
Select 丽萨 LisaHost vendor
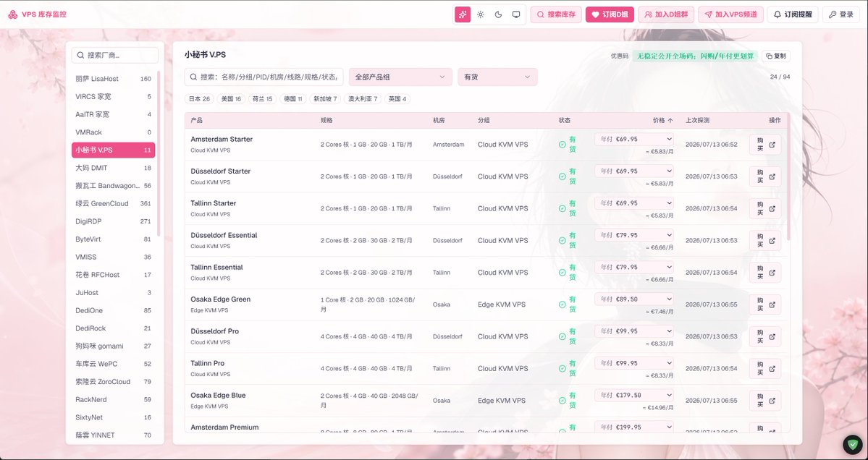point(114,79)
